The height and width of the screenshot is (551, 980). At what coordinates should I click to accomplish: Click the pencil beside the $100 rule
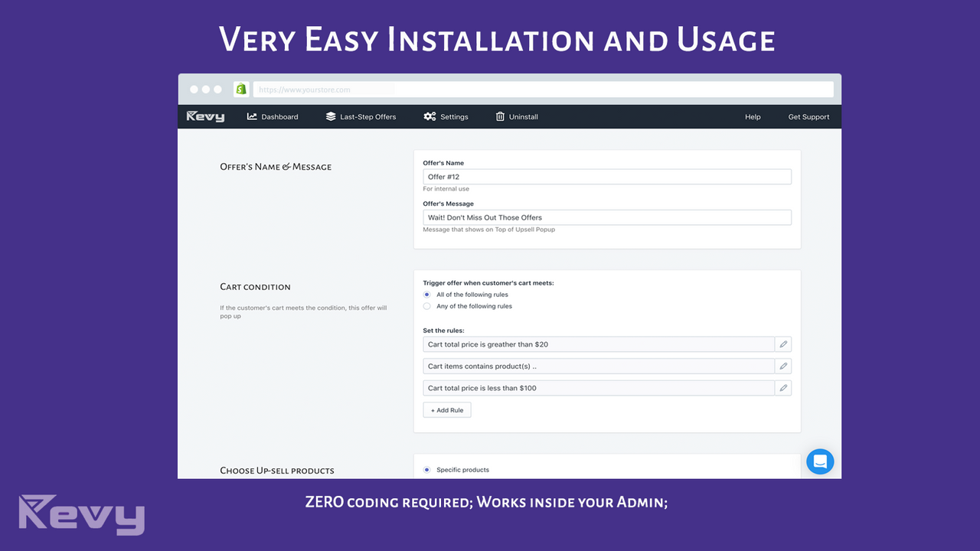click(x=782, y=387)
